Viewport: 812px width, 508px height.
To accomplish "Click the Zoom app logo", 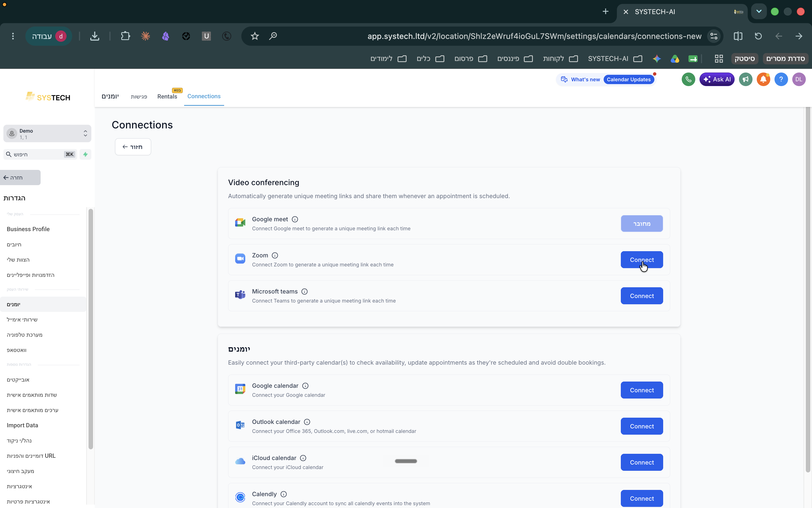I will pos(240,259).
